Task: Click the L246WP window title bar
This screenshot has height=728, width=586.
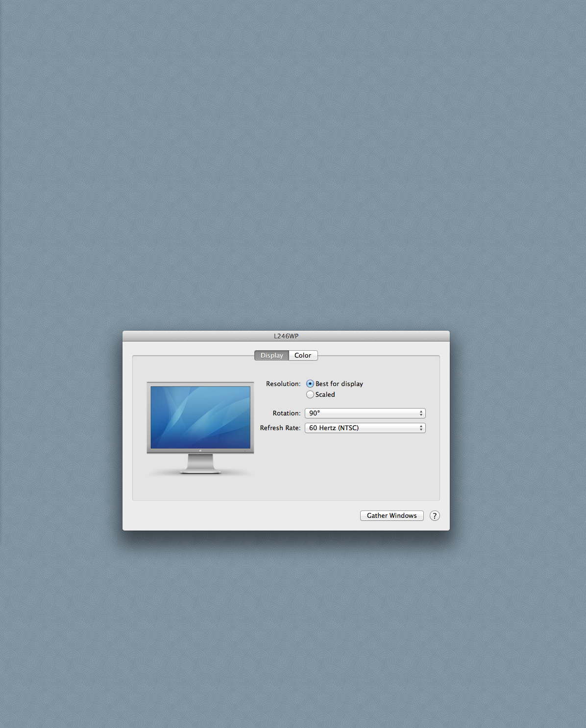Action: click(286, 336)
